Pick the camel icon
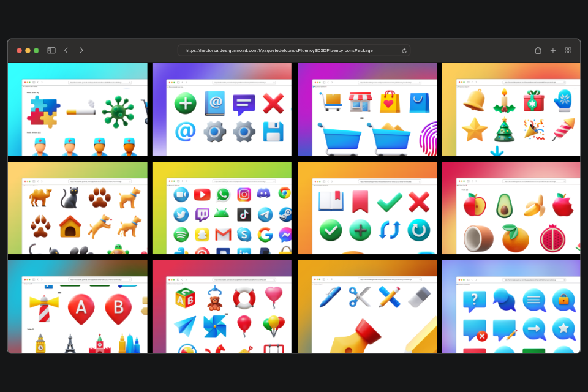This screenshot has width=588, height=392. coord(40,197)
